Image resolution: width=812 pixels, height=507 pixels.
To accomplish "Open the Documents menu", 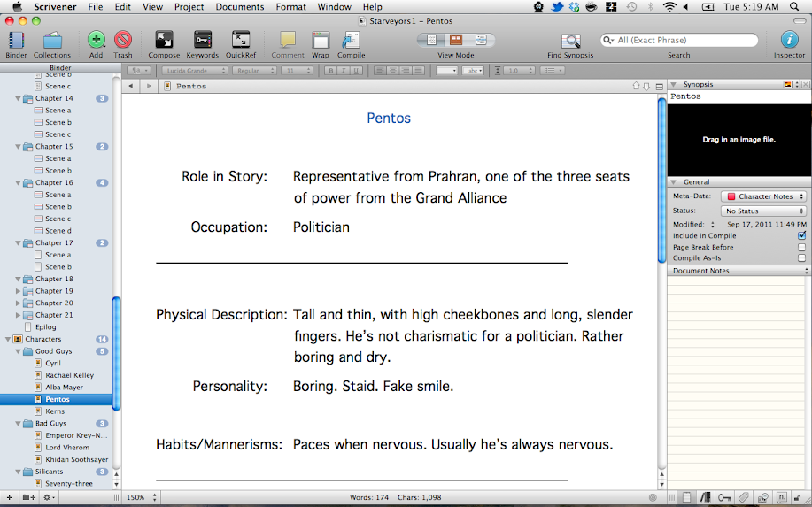I will (x=240, y=6).
